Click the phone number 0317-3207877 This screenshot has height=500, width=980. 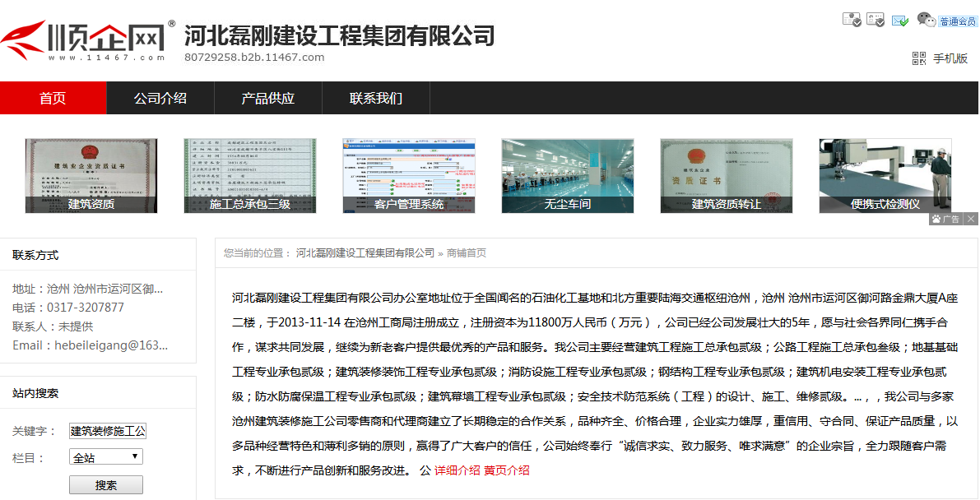85,308
